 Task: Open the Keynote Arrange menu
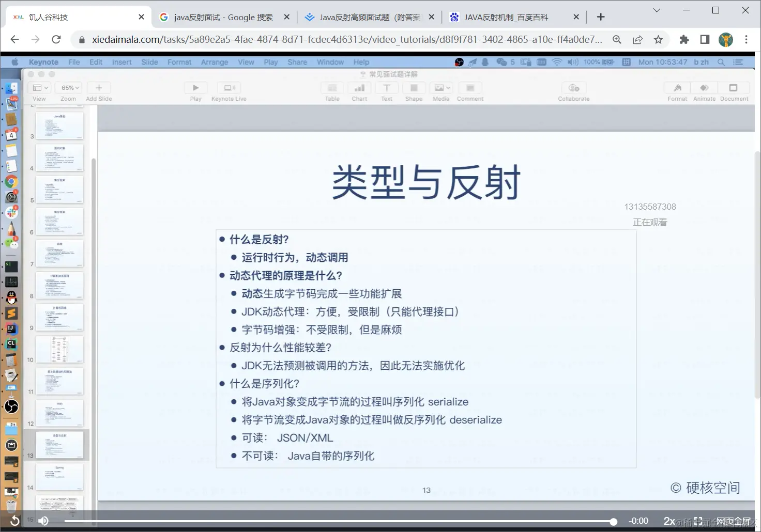[x=215, y=62]
